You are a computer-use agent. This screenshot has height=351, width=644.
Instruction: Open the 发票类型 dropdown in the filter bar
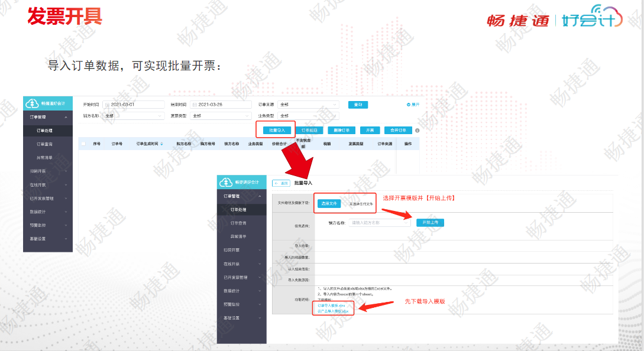(221, 116)
